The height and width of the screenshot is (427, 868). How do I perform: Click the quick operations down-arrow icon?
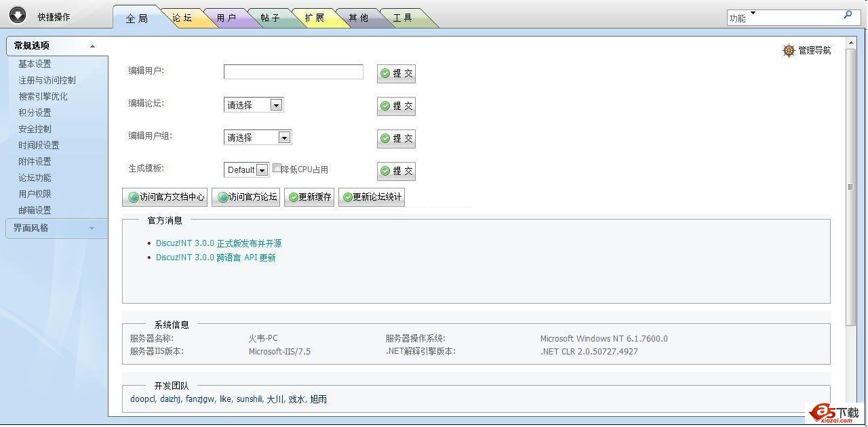[17, 15]
